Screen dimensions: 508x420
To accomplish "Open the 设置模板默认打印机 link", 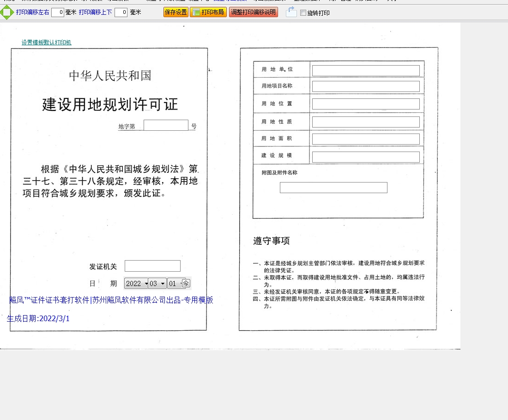I will click(46, 43).
